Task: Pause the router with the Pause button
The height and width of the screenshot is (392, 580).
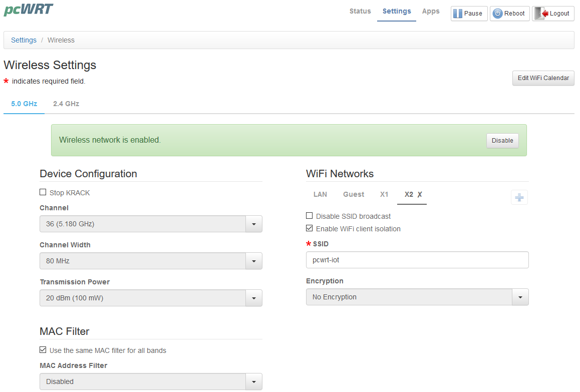Action: pos(469,14)
